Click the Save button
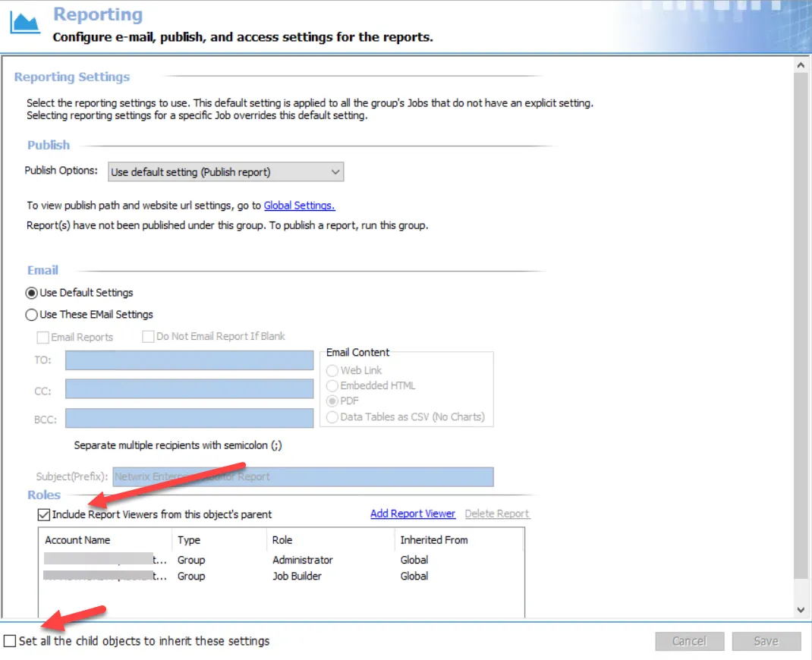 [766, 641]
